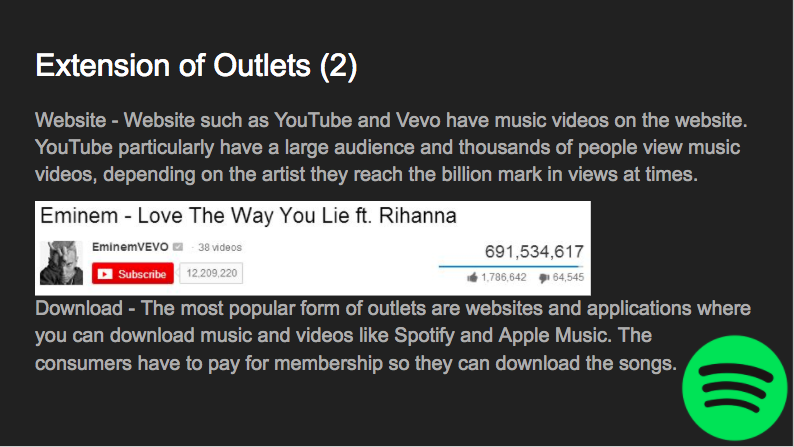This screenshot has height=447, width=794.
Task: Click the like/dislike ratio bar
Action: pyautogui.click(x=511, y=265)
